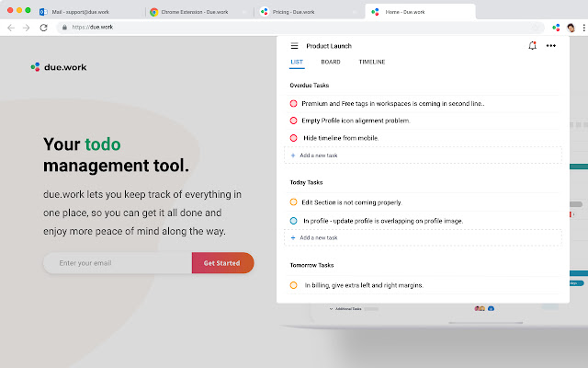The height and width of the screenshot is (368, 588).
Task: Click the Product Launch project title
Action: pyautogui.click(x=329, y=46)
